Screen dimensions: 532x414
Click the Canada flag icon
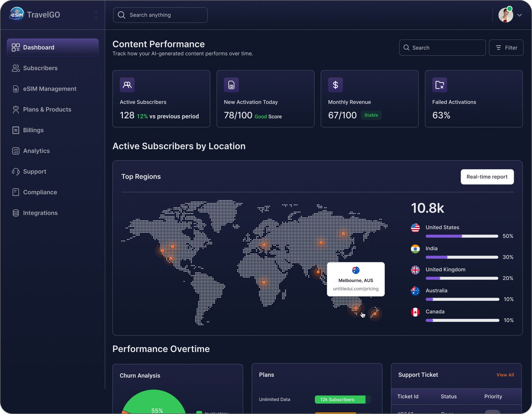pos(415,312)
